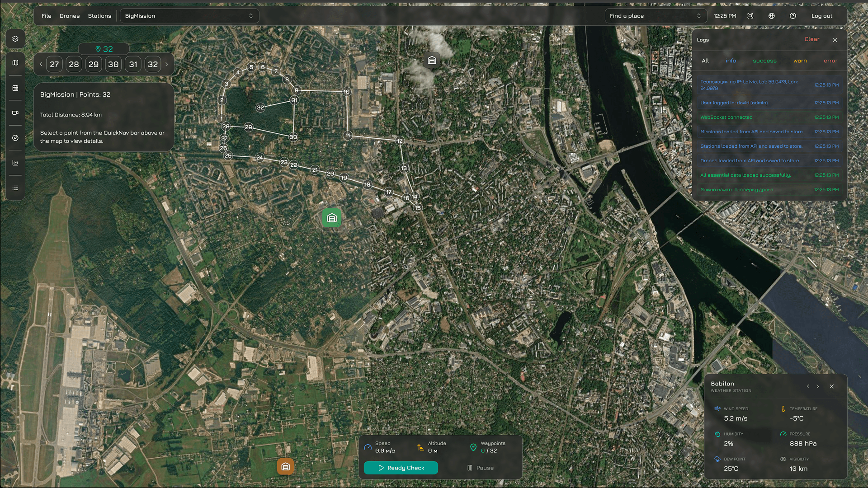
Task: Click the folded map sidebar icon
Action: pos(15,63)
